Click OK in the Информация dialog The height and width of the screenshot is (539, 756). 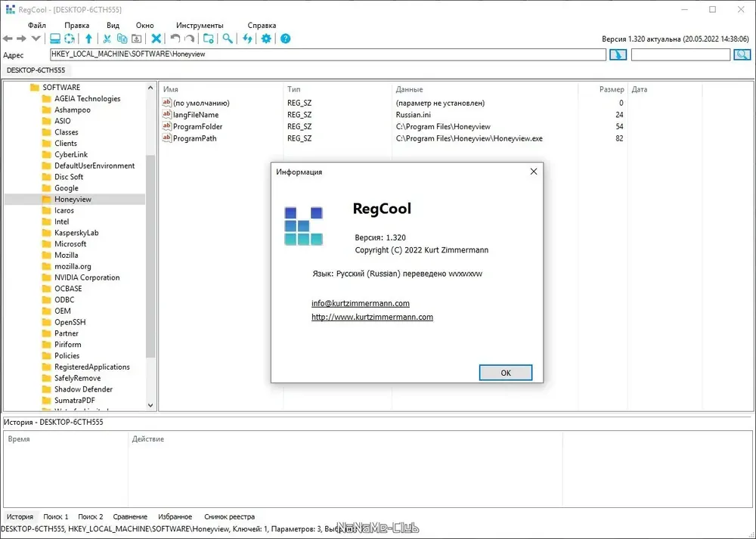point(506,373)
